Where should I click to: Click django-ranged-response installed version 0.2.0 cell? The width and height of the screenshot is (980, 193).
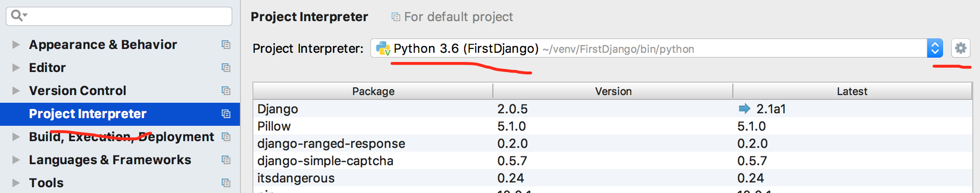[x=513, y=144]
